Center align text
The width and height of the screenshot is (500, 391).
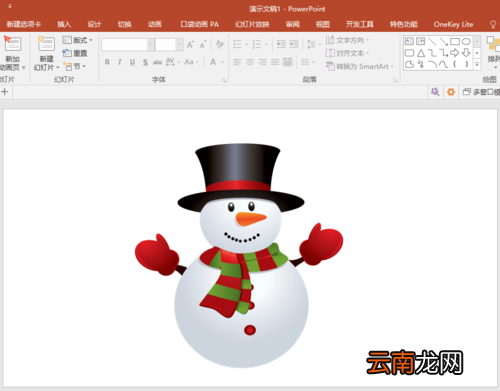pyautogui.click(x=250, y=62)
